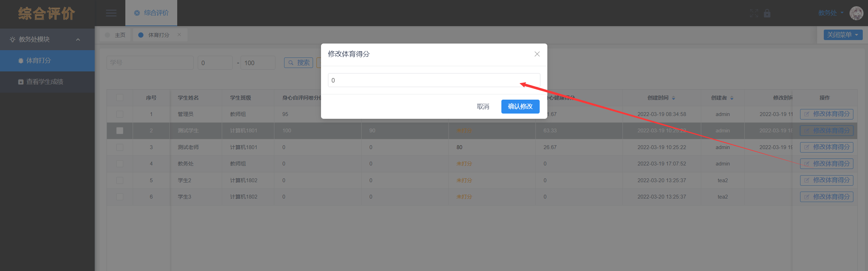This screenshot has width=868, height=271.
Task: Click the 学生班级 column header
Action: 240,98
